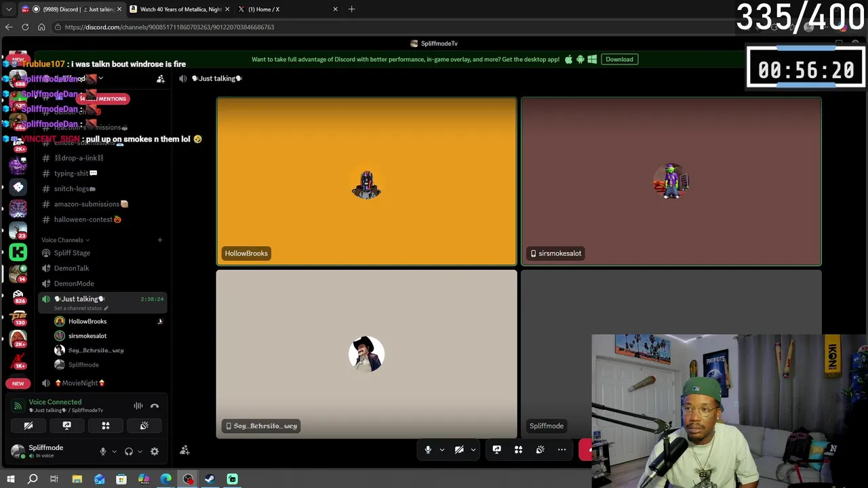Turn on camera in bottom call controls

(459, 449)
